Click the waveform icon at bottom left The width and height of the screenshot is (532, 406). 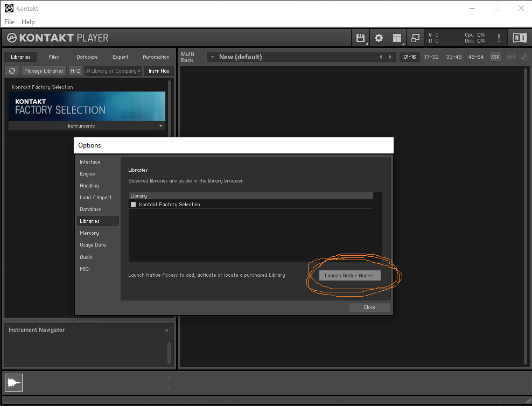click(13, 383)
